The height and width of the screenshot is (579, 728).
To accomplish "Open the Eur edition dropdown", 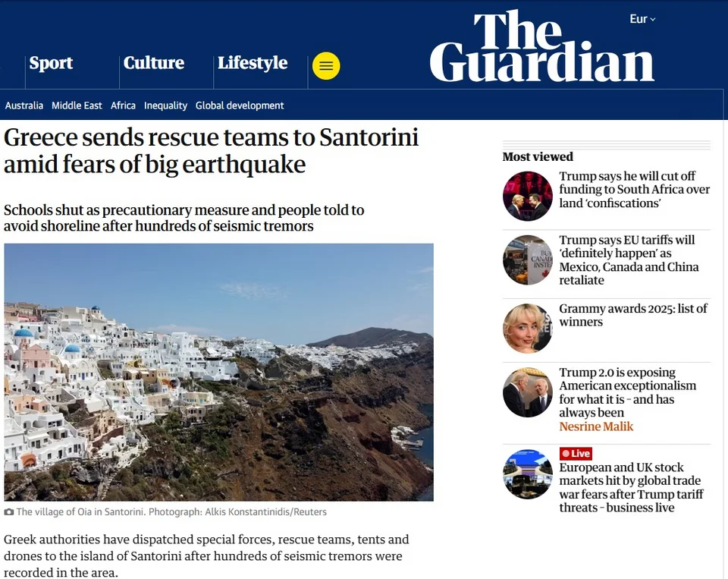I will point(642,19).
